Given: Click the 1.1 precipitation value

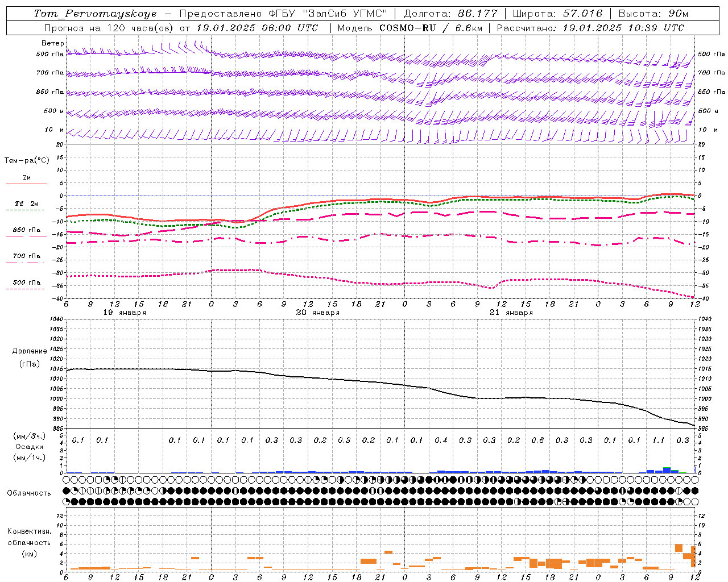Looking at the screenshot, I should point(658,440).
